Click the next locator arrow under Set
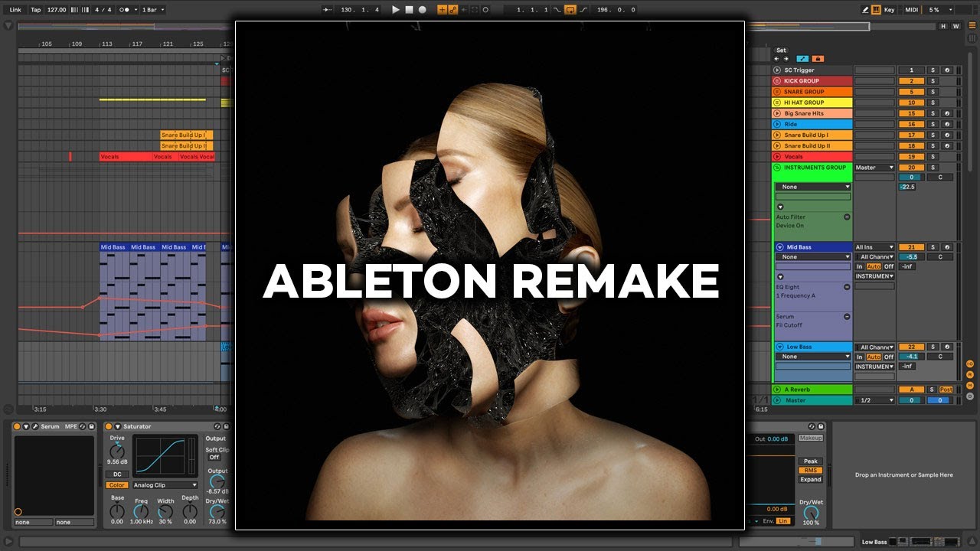The image size is (980, 551). (786, 59)
